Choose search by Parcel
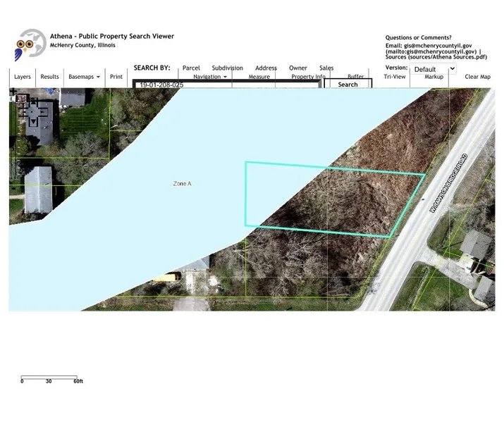This screenshot has height=422, width=504. [x=191, y=68]
